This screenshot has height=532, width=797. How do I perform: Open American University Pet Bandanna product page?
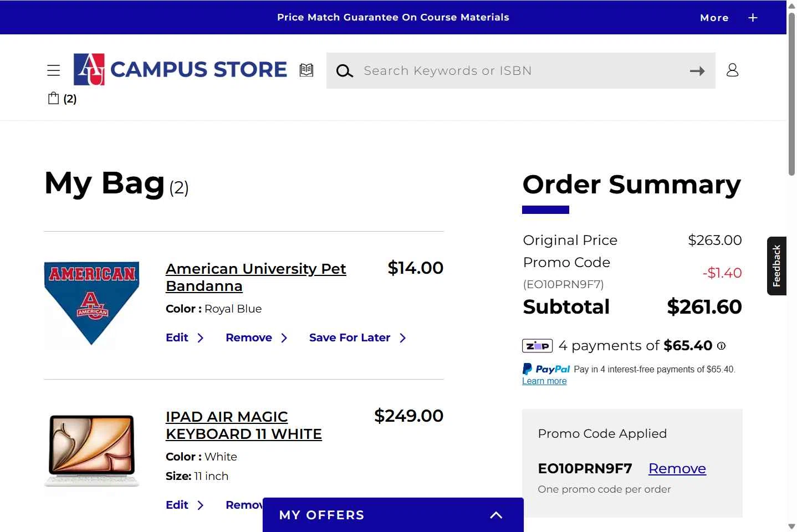(256, 277)
